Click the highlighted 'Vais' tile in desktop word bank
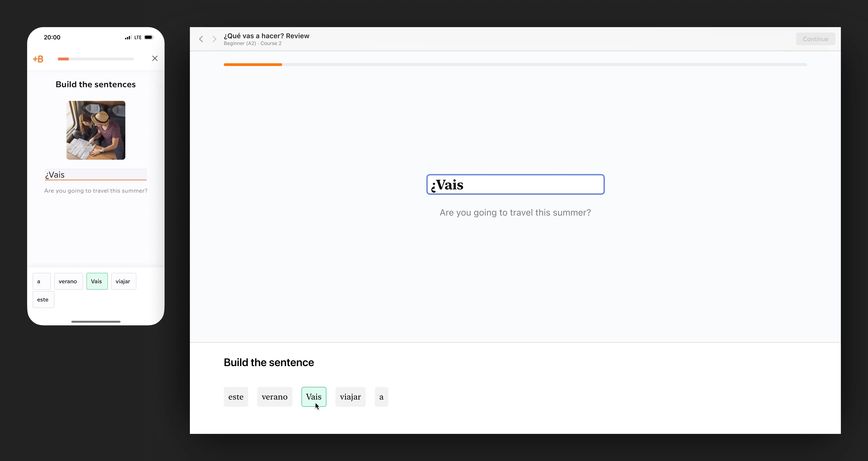The height and width of the screenshot is (461, 868). coord(314,397)
